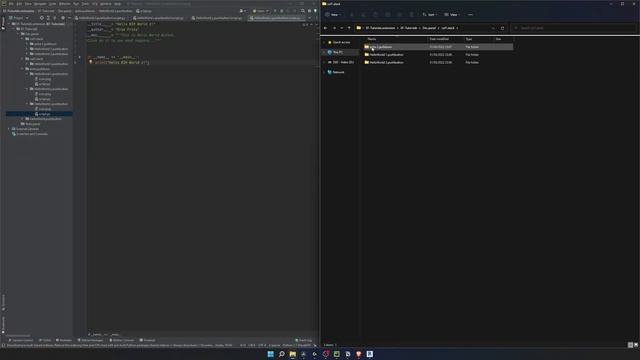Image resolution: width=640 pixels, height=360 pixels.
Task: Hide the PyCharm Project panel
Action: [x=69, y=18]
